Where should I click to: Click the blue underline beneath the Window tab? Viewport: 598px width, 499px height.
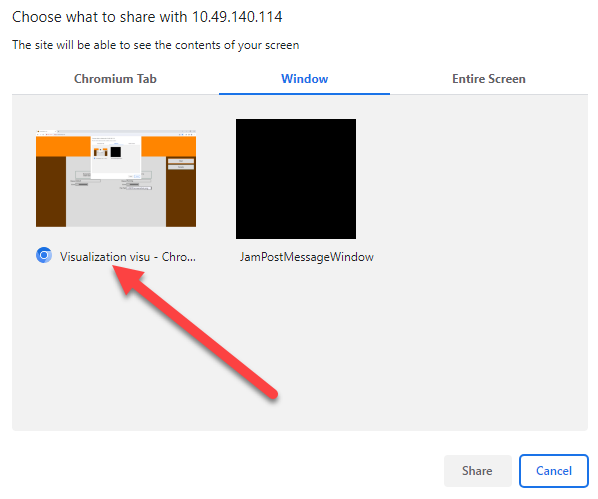(304, 93)
